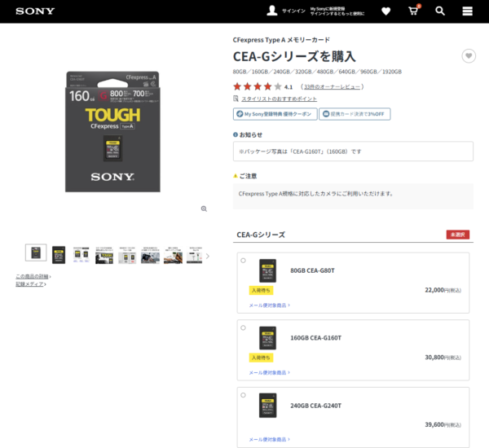Click the 'ご注意' warning heading
489x448 pixels.
pyautogui.click(x=248, y=176)
